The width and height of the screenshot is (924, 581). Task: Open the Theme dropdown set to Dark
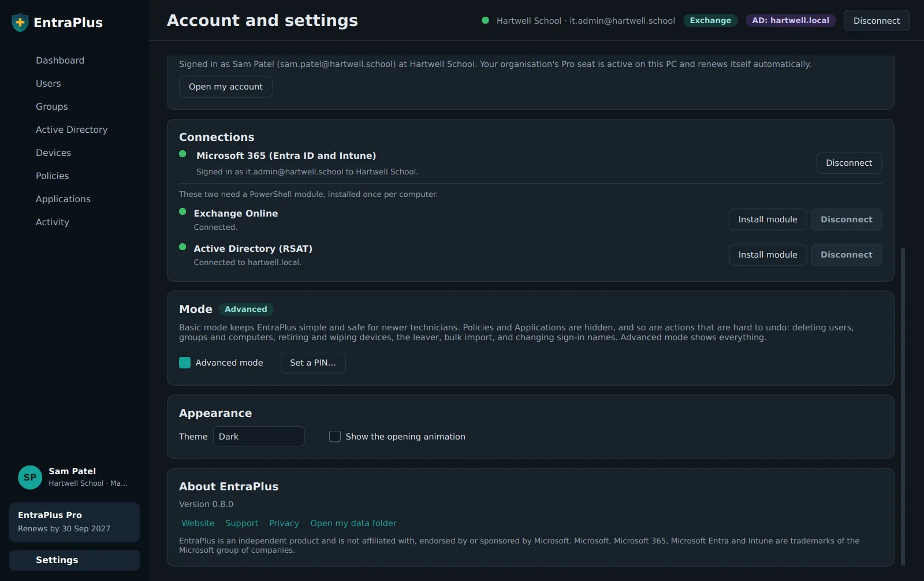pyautogui.click(x=259, y=437)
